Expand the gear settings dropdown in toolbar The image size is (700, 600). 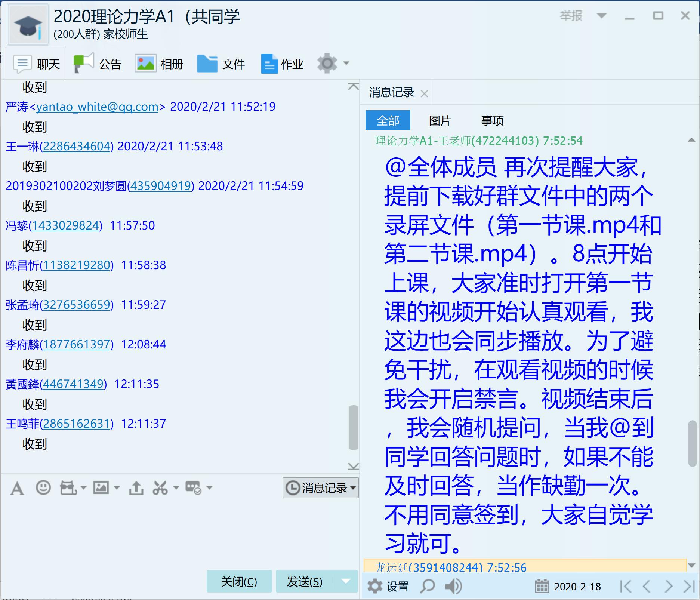(x=346, y=63)
